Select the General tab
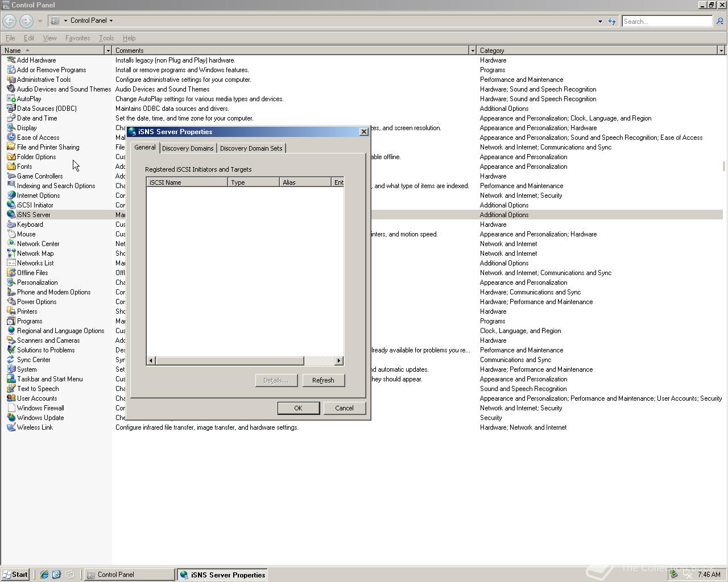The height and width of the screenshot is (582, 728). (145, 147)
